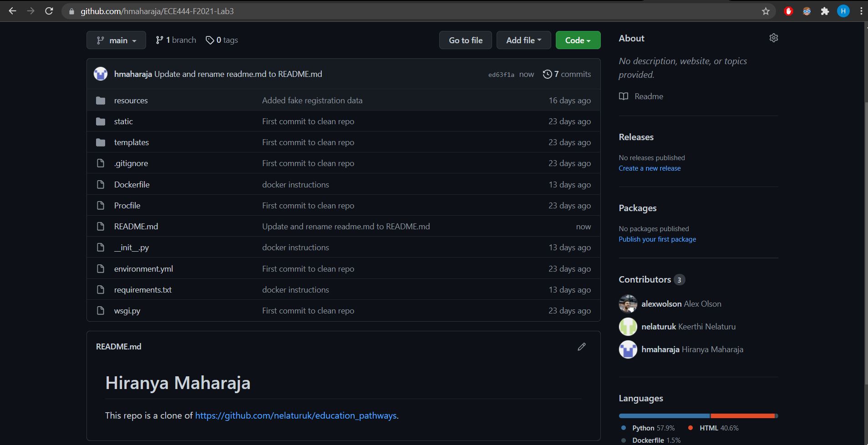Click hmaharaja's avatar on the latest commit
Image resolution: width=868 pixels, height=445 pixels.
pyautogui.click(x=100, y=73)
